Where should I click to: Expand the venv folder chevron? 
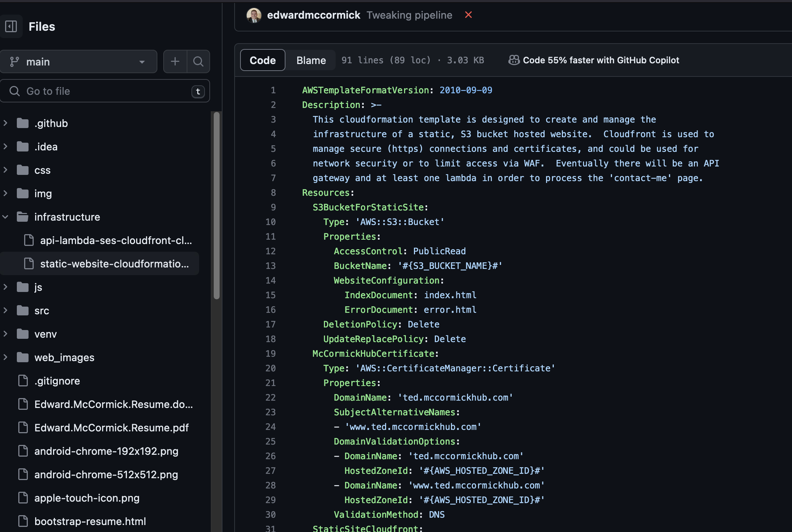pos(5,334)
